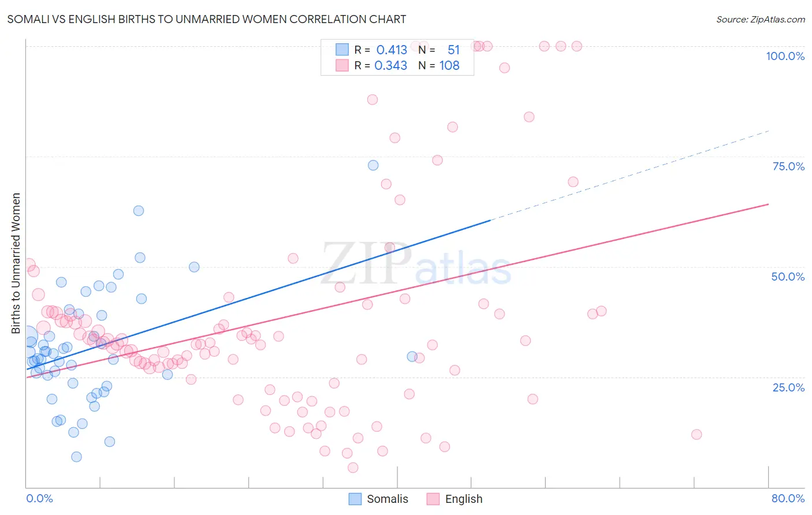
Task: Click the English pink legend swatch
Action: (x=433, y=499)
